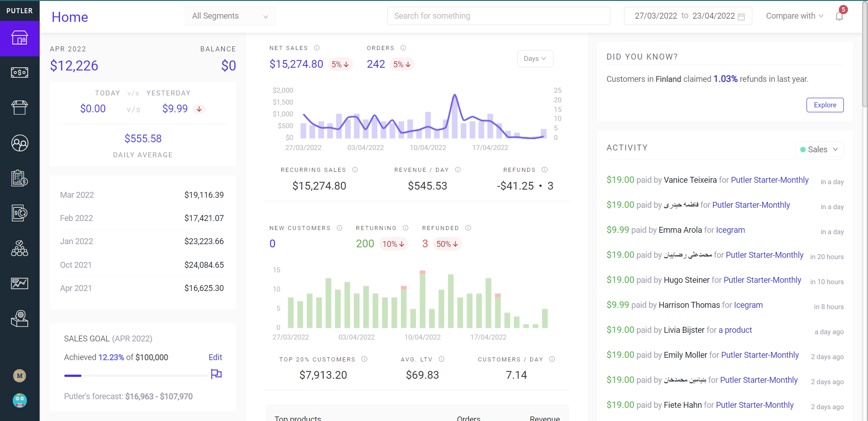Viewport: 868px width, 421px height.
Task: Click info icon next to Returning
Action: click(x=406, y=228)
